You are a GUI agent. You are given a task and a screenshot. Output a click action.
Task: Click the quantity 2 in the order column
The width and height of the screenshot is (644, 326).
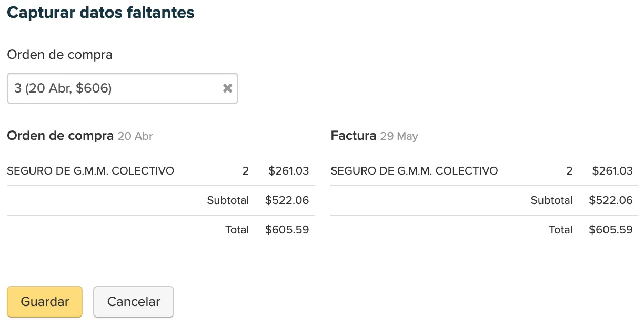[246, 170]
